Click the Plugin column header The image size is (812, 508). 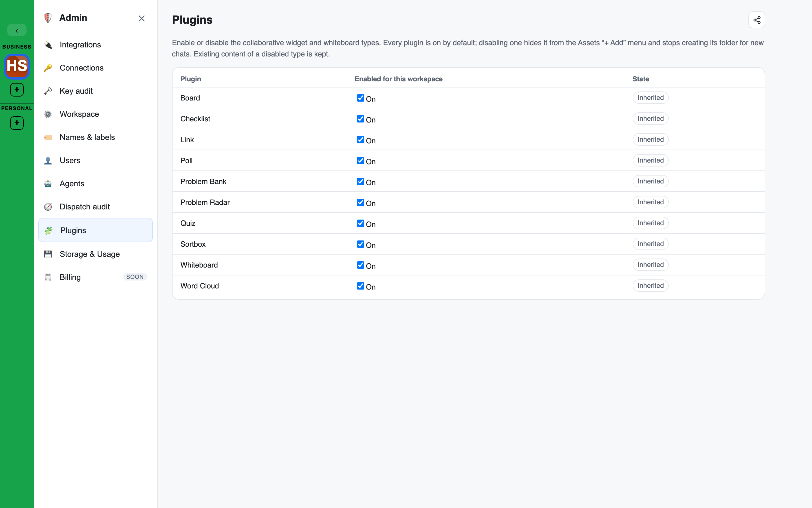(191, 79)
